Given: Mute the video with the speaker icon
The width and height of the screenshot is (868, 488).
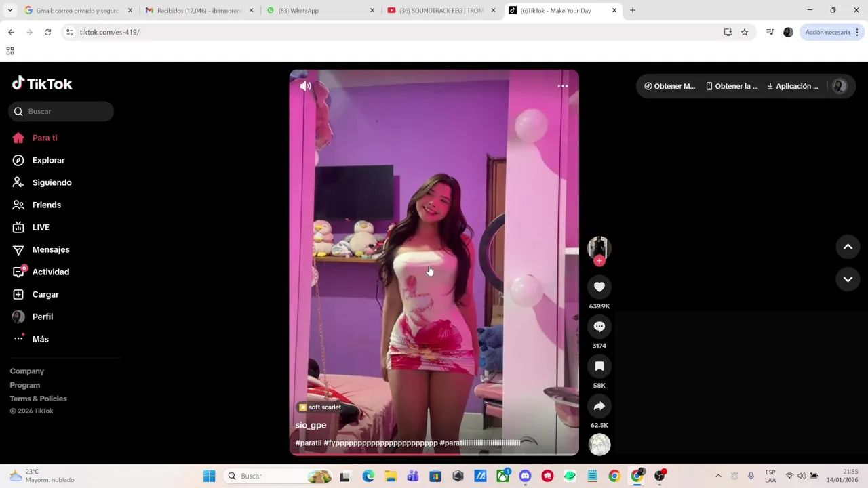Looking at the screenshot, I should click(x=306, y=86).
